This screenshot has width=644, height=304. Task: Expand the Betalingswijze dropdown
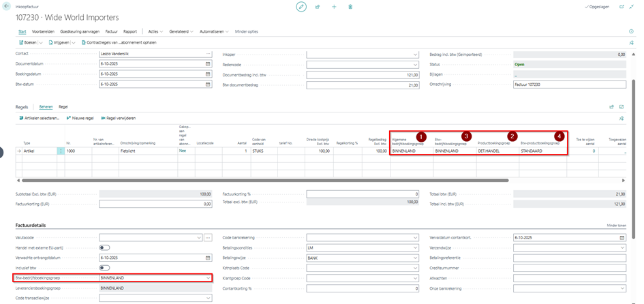[415, 258]
